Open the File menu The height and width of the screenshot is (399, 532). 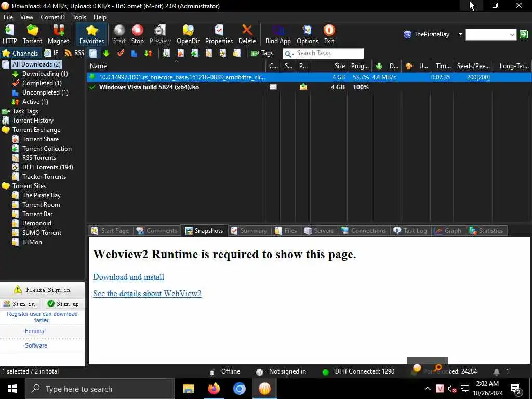click(x=8, y=17)
